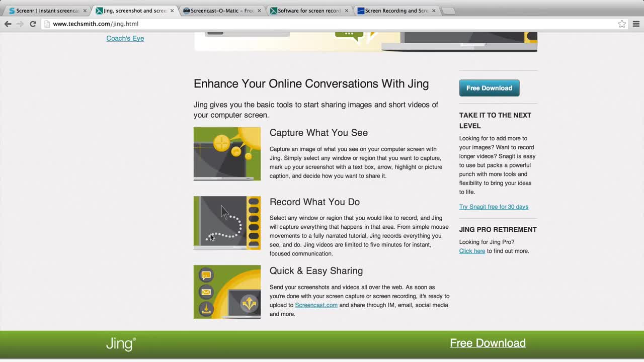Click the Software for screen recording favicon
Viewport: 644px width, 362px height.
point(274,11)
